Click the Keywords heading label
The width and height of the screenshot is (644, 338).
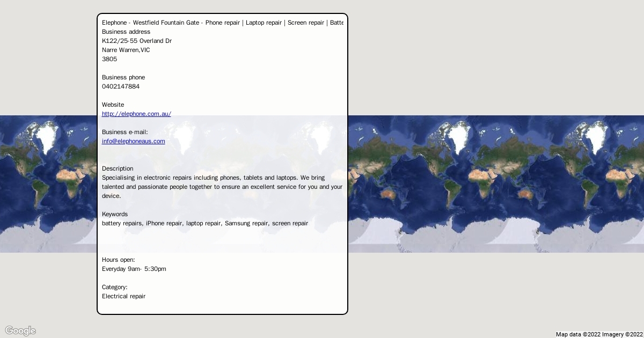[115, 214]
